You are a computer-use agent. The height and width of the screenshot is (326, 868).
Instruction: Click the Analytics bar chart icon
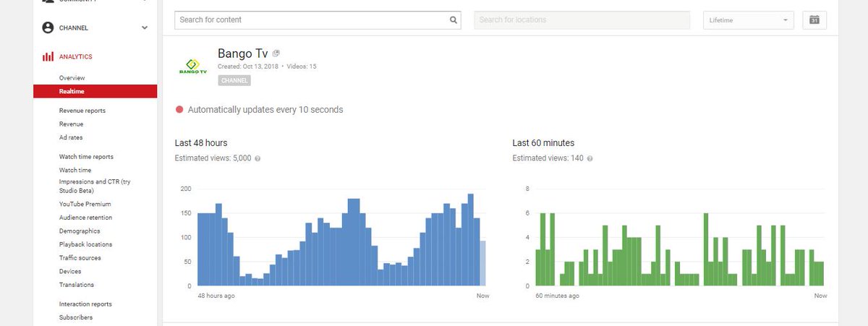click(48, 56)
